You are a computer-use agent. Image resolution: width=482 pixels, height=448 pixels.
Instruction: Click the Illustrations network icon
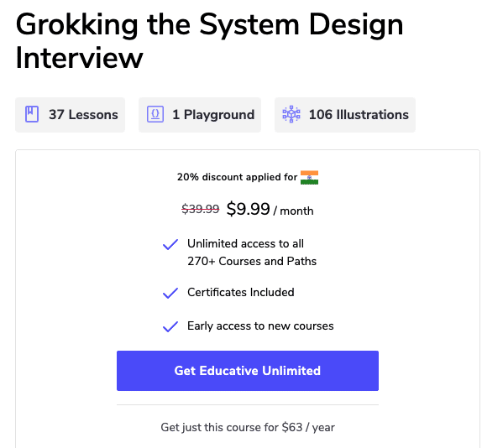291,114
